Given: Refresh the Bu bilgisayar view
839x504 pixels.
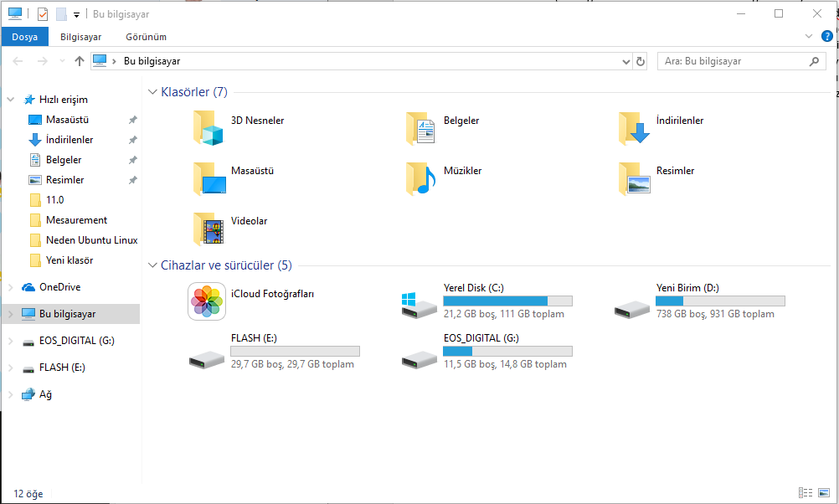Looking at the screenshot, I should [640, 61].
